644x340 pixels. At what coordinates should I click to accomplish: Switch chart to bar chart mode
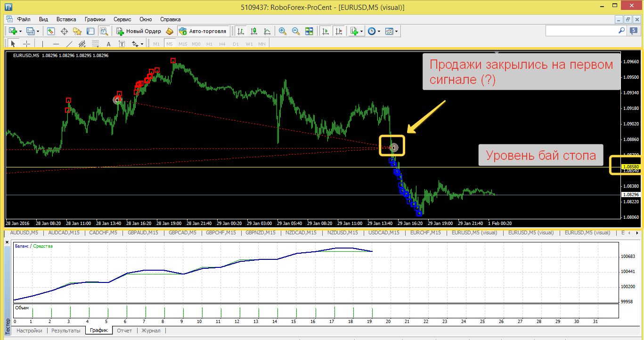241,31
